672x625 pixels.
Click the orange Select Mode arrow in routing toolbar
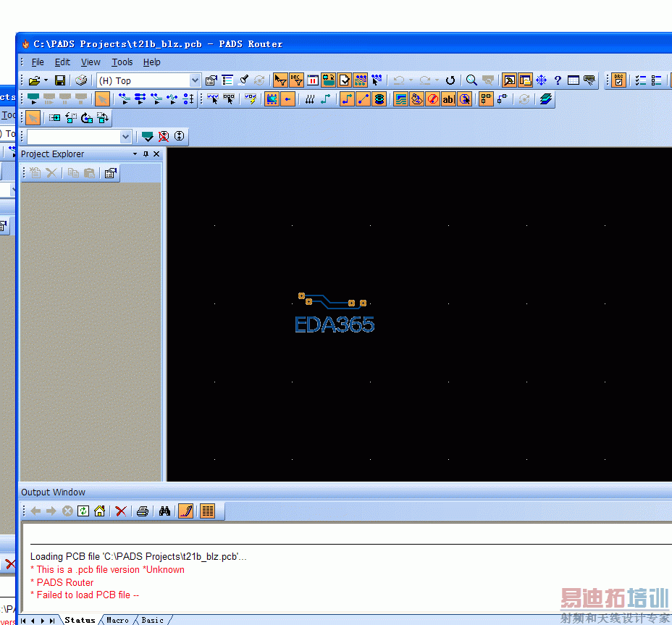102,99
